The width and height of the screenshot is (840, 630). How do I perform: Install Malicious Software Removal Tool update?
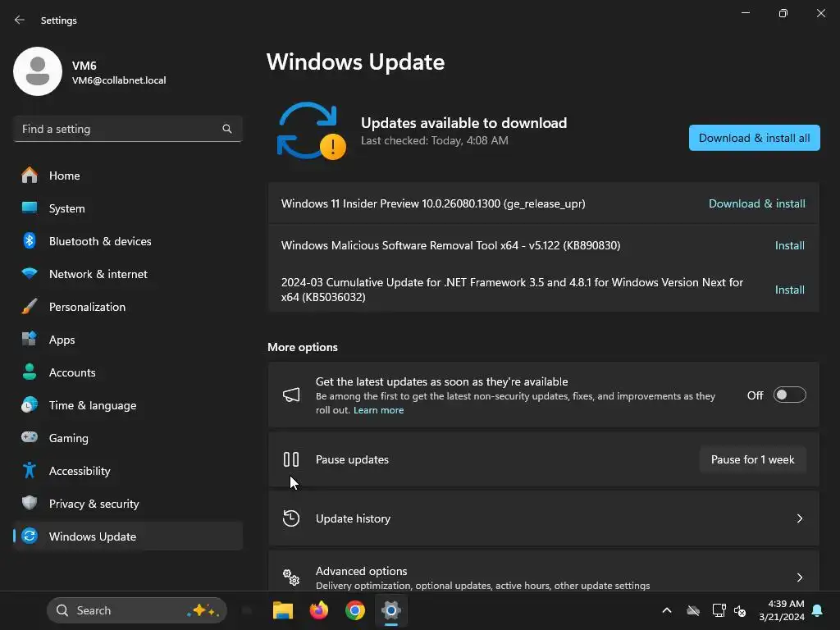790,245
